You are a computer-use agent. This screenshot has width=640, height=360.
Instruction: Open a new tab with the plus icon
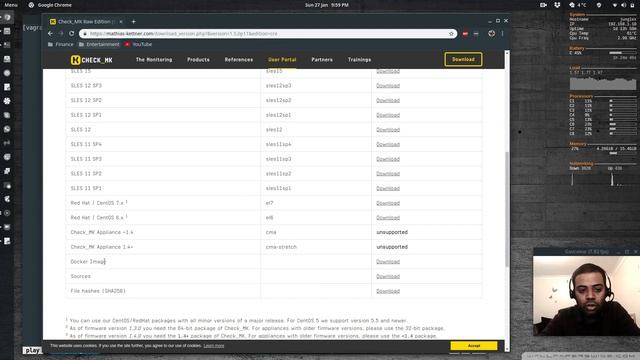coord(133,21)
